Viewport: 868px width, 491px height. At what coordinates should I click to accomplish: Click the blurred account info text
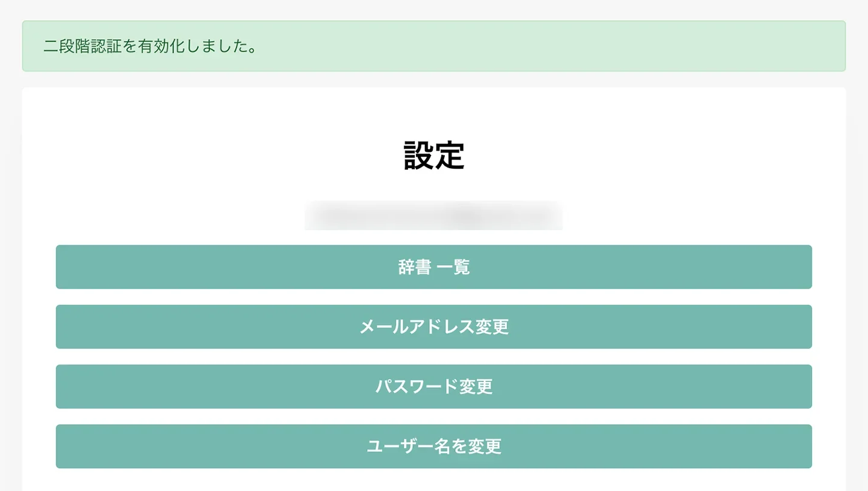coord(434,215)
